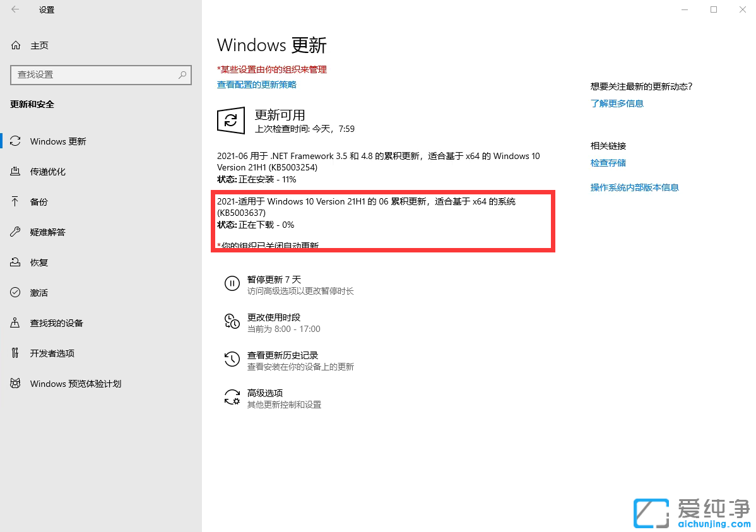This screenshot has height=532, width=756.
Task: Click the pause icon beside 暂停更新 7 天
Action: point(232,283)
